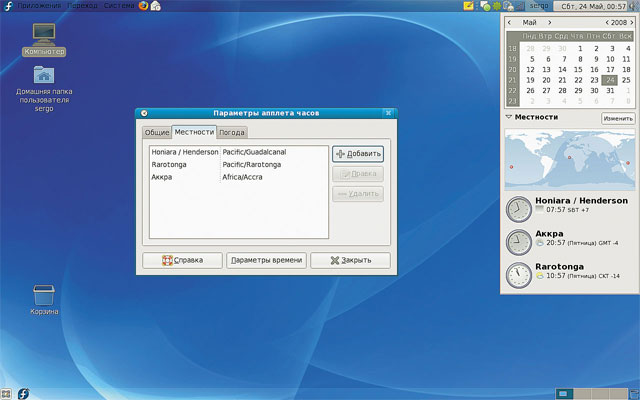Click the bottom panel trash applet icon
Screen dimensions: 640x400
634,394
